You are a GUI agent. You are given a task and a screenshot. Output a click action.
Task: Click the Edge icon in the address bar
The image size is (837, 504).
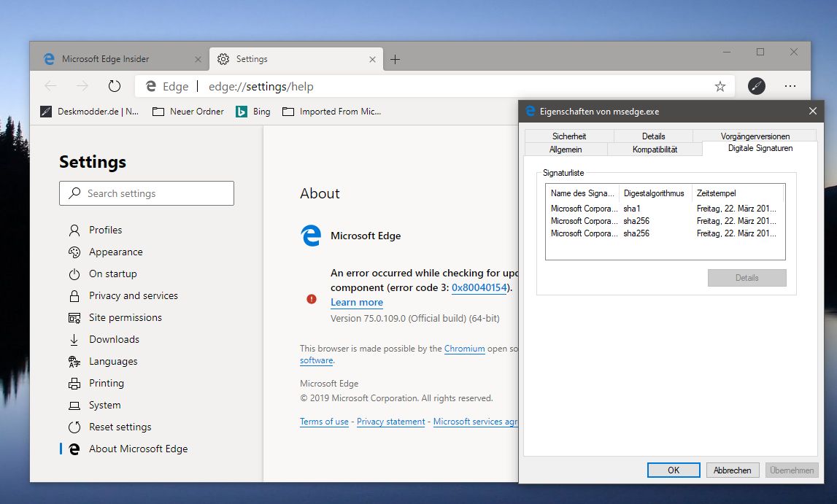(151, 86)
